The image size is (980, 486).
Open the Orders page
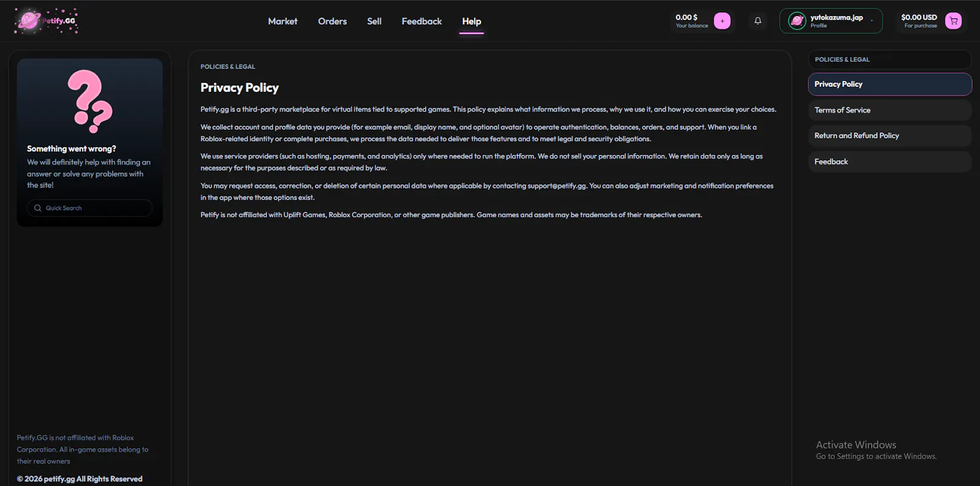point(332,21)
